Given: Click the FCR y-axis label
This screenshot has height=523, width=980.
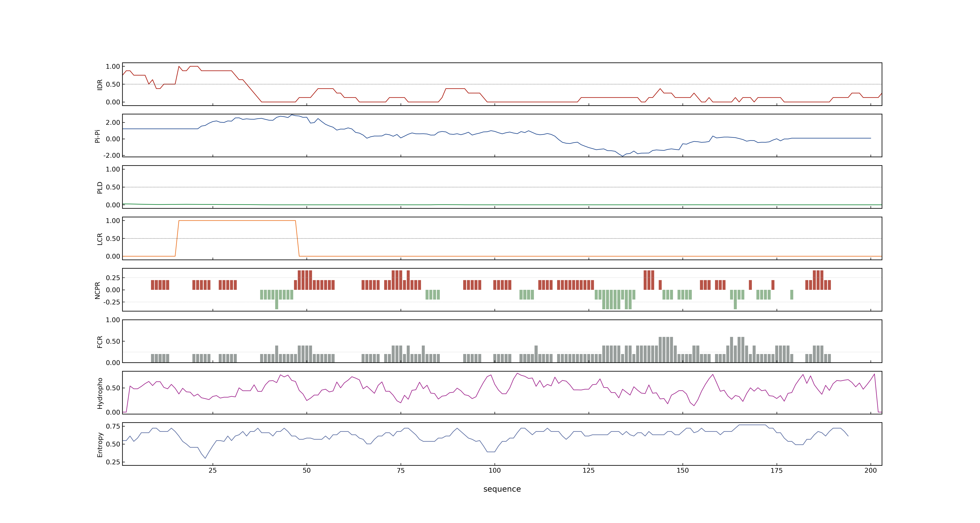Looking at the screenshot, I should pyautogui.click(x=100, y=341).
